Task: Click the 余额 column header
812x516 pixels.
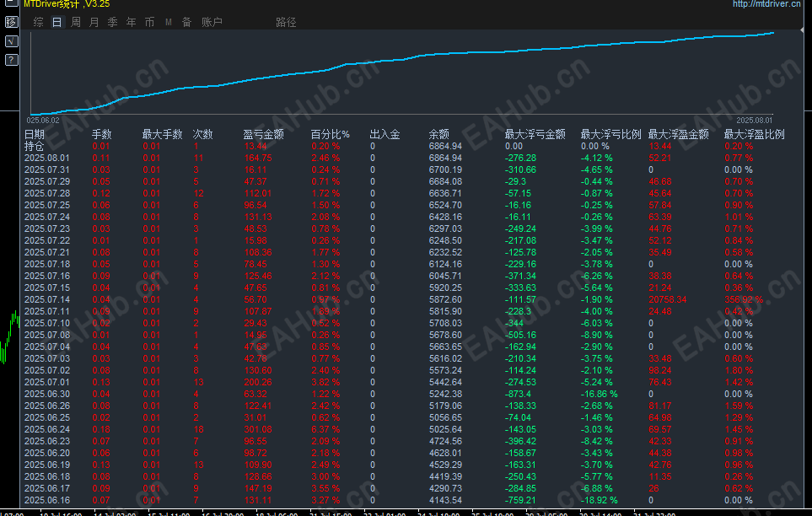Action: 439,134
